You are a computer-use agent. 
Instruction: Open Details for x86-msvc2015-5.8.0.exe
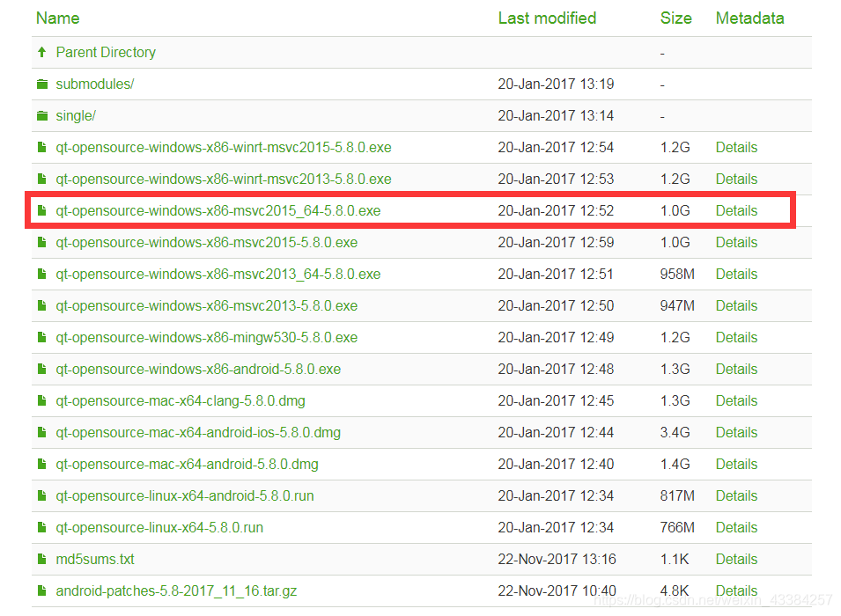point(736,242)
